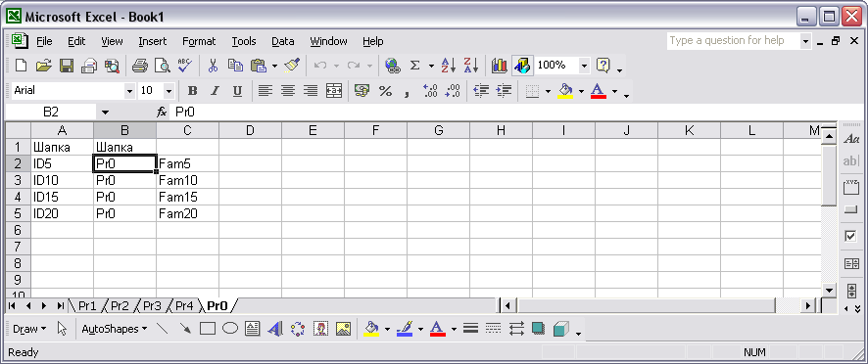868x364 pixels.
Task: Align text right
Action: (312, 91)
